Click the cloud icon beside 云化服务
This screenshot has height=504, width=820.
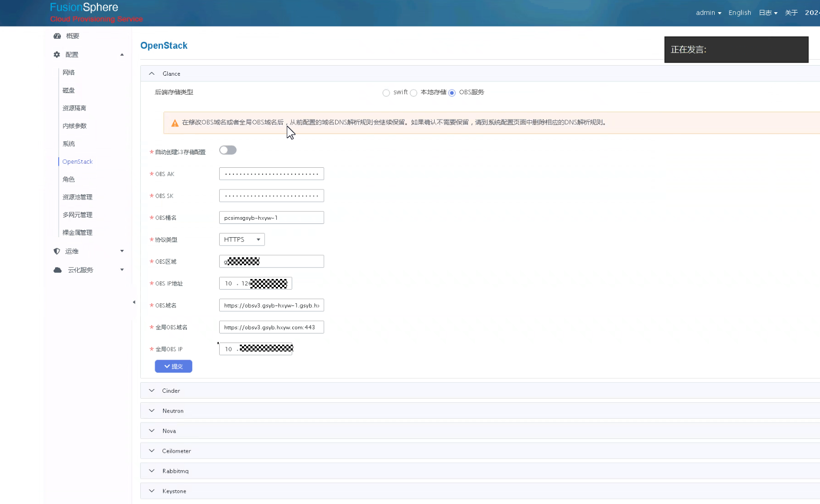pyautogui.click(x=57, y=270)
